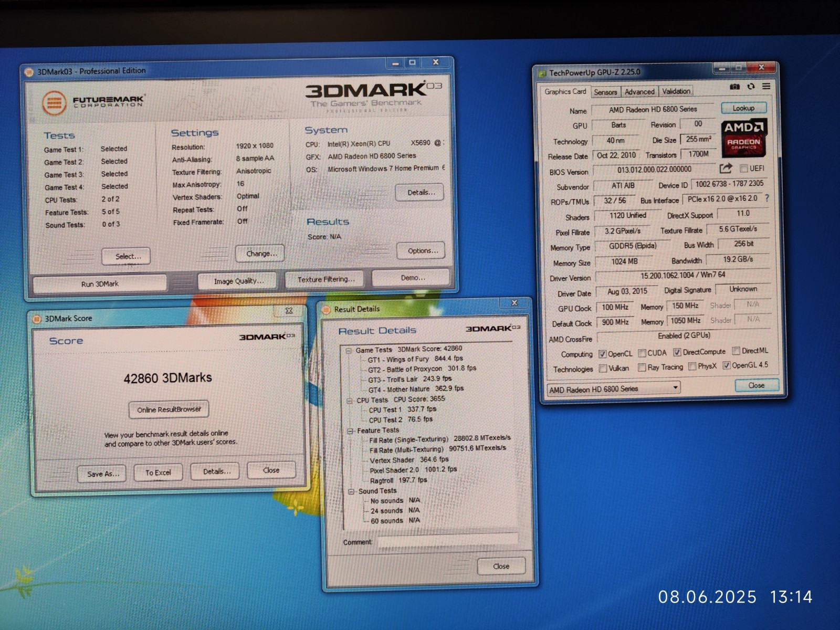Open system Details in 3DMark03 window
The image size is (840, 630).
(x=420, y=192)
